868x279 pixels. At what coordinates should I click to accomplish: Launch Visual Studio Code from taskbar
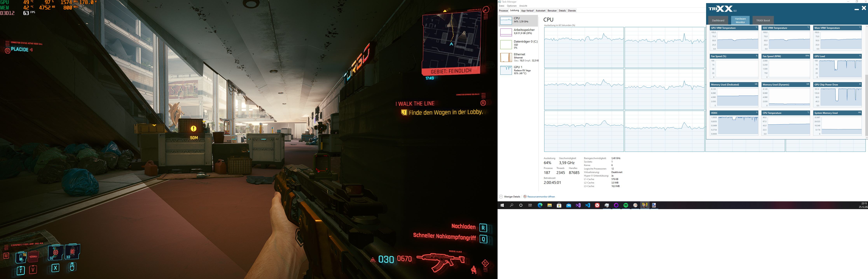[x=588, y=205]
